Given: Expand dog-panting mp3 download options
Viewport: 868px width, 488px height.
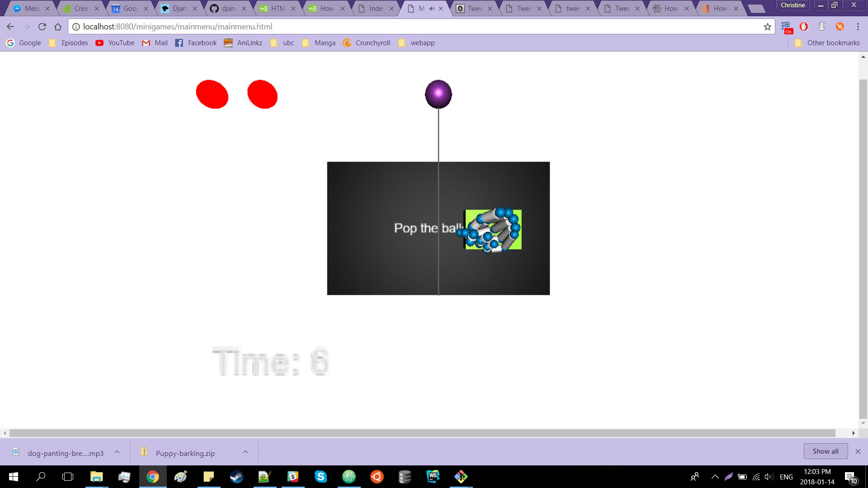Looking at the screenshot, I should pos(117,452).
